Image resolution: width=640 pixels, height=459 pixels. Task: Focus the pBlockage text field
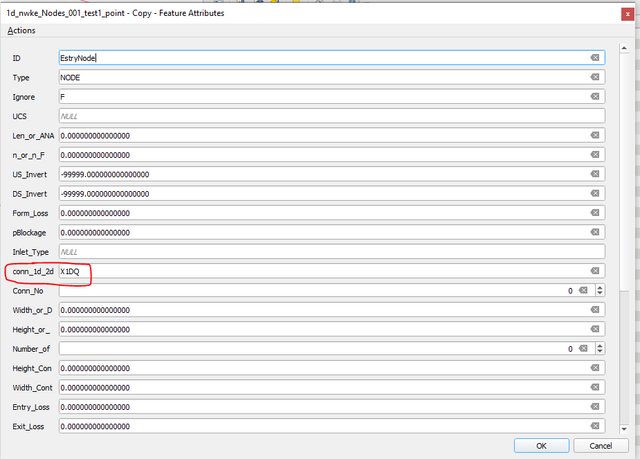[320, 233]
